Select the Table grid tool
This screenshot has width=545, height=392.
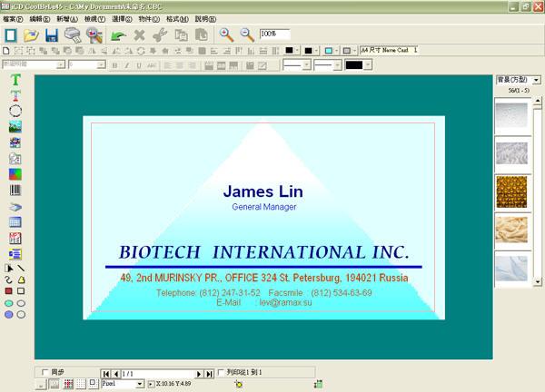[x=15, y=222]
